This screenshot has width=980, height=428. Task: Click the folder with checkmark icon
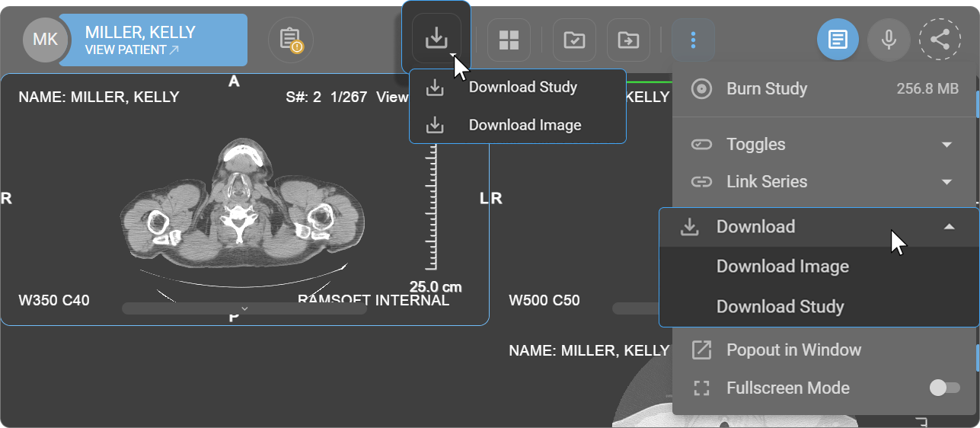574,40
